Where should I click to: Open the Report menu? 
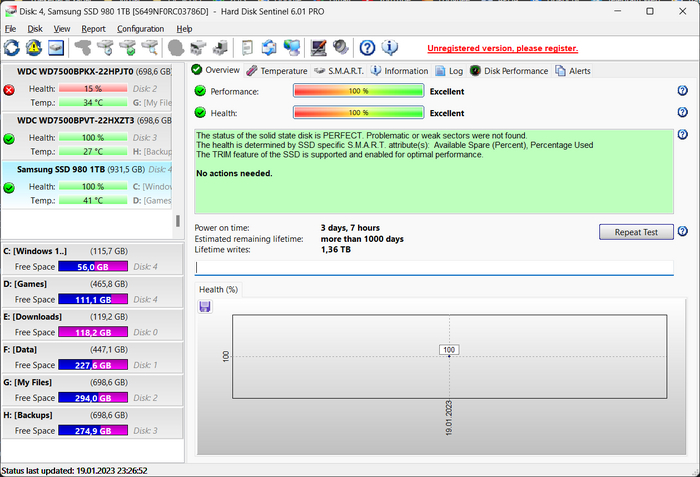click(x=93, y=29)
